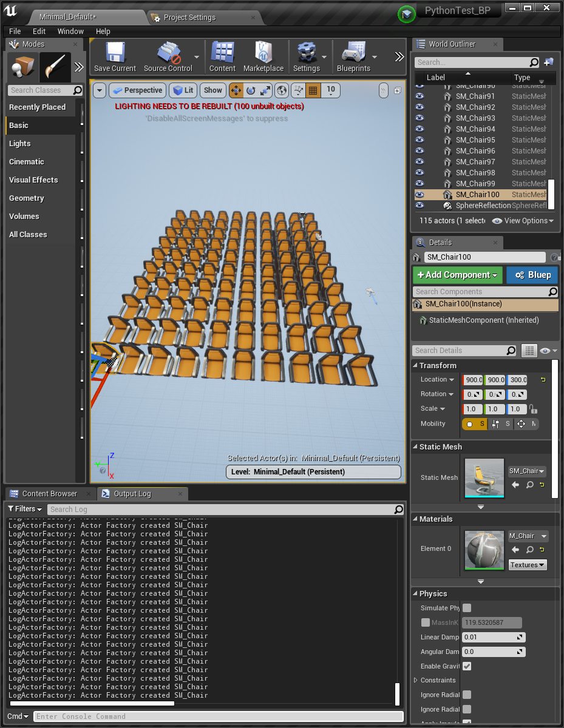This screenshot has width=564, height=728.
Task: Open the grid snap value 10 dropdown
Action: click(x=331, y=90)
